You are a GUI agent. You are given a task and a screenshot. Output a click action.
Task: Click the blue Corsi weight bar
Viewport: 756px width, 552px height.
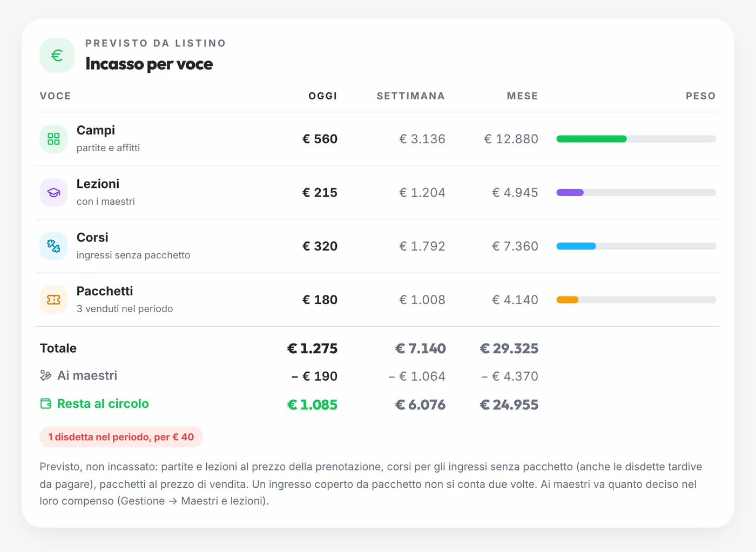[x=576, y=246]
